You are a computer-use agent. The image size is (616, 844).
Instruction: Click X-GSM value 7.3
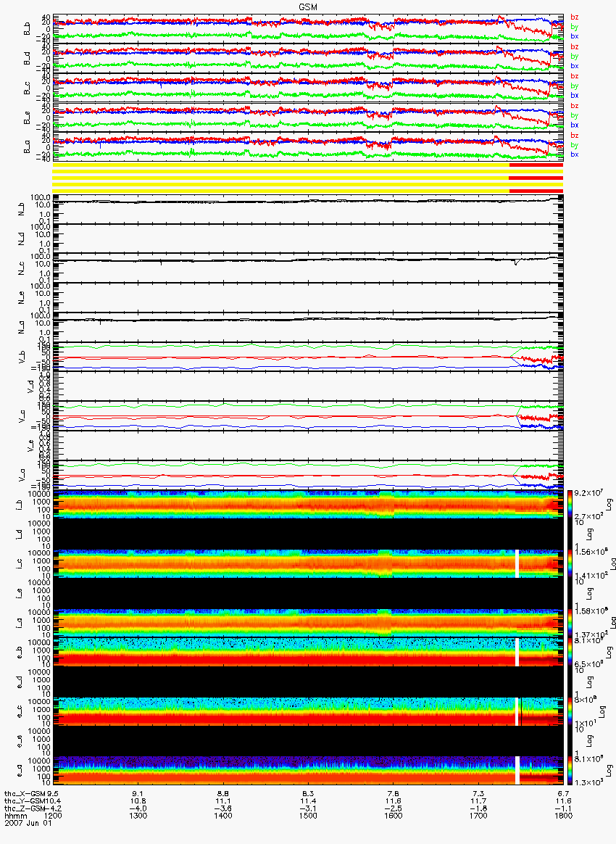pyautogui.click(x=478, y=794)
